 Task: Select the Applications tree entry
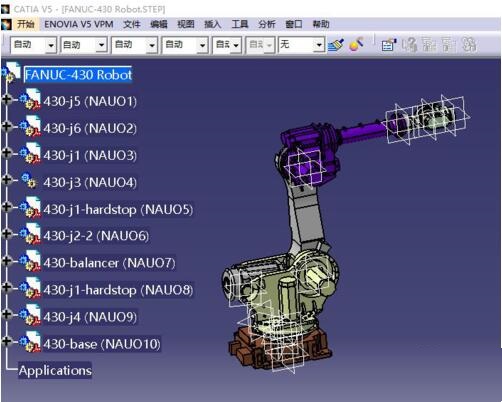55,370
